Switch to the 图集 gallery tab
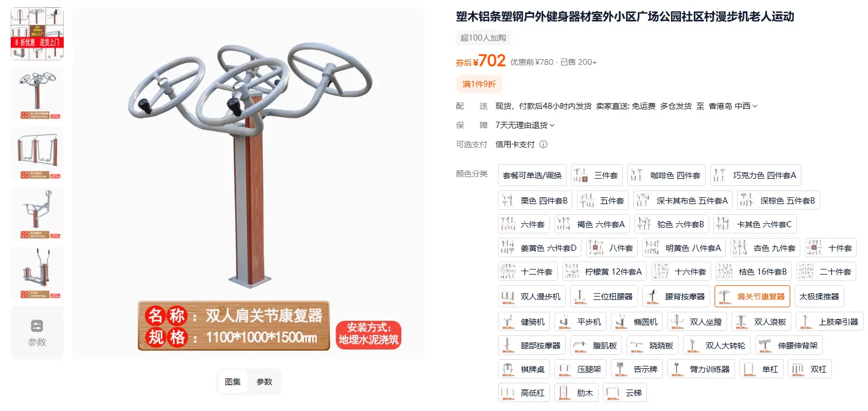Screen dimensions: 868x411 pyautogui.click(x=233, y=382)
